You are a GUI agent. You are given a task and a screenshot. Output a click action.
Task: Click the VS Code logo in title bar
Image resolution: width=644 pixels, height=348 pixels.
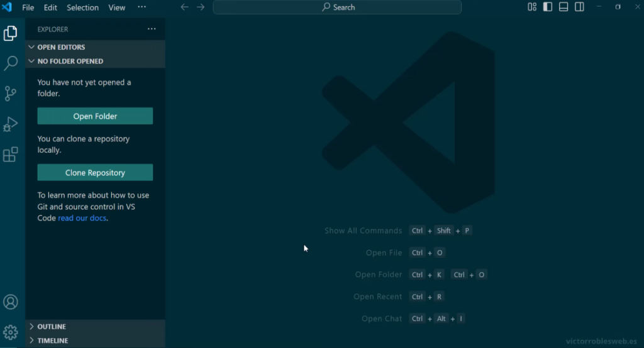pyautogui.click(x=7, y=7)
